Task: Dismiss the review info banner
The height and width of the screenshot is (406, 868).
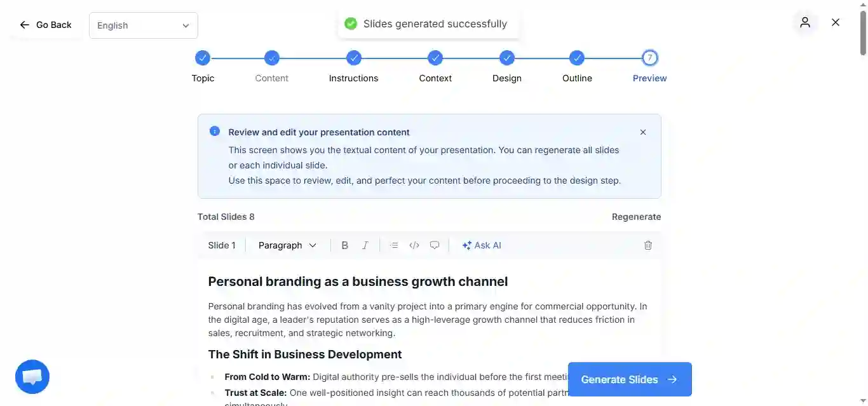Action: [643, 132]
